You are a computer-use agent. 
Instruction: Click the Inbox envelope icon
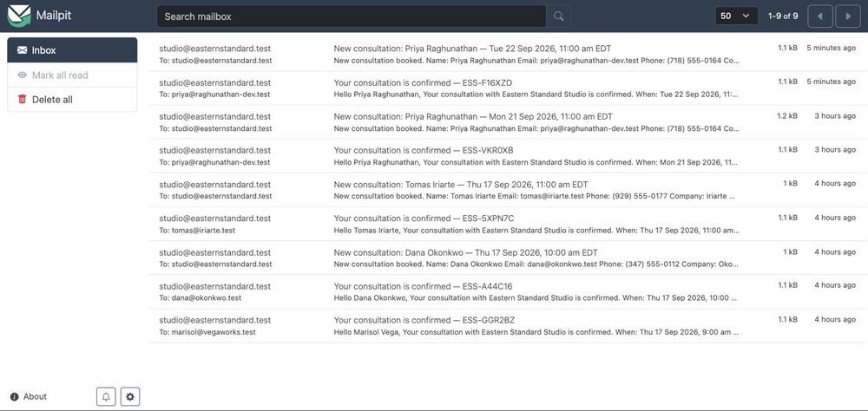click(23, 50)
